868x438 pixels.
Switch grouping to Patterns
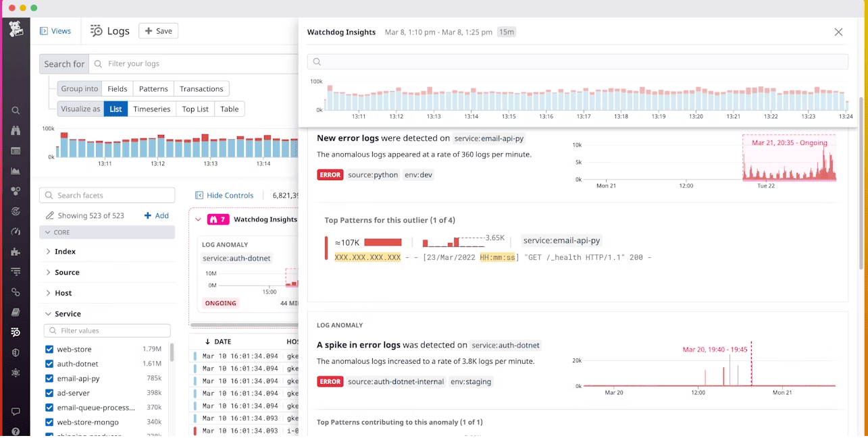click(153, 88)
